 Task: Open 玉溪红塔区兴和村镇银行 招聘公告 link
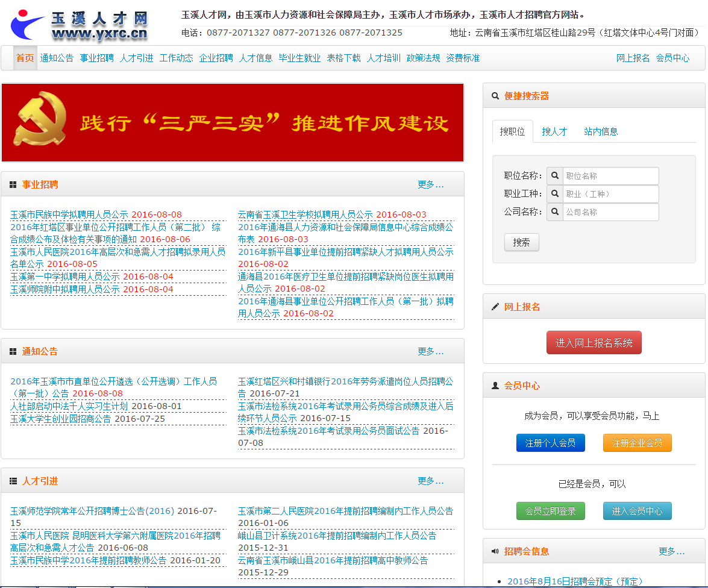tap(345, 387)
